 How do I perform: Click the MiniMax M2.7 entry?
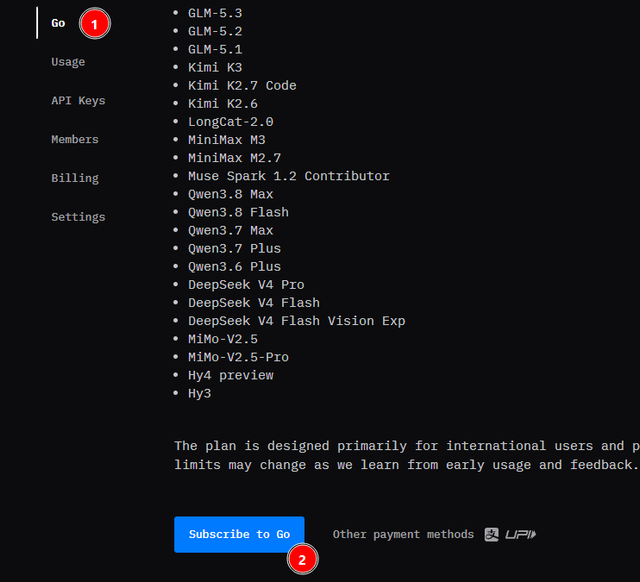tap(234, 158)
